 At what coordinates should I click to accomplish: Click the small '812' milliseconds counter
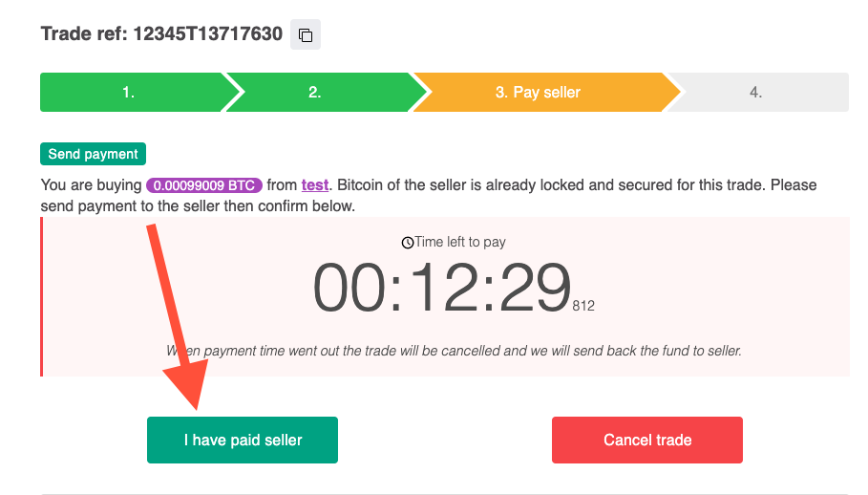583,306
